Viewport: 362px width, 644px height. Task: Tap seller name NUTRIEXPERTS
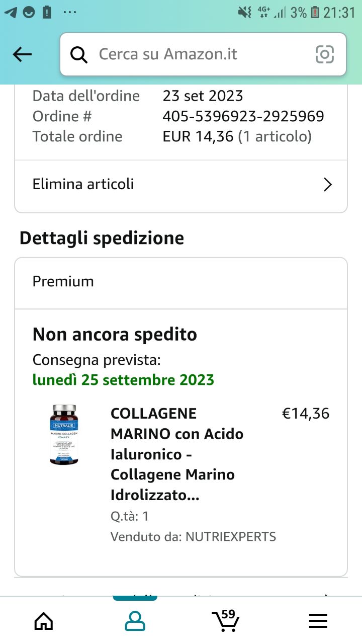[x=231, y=537]
